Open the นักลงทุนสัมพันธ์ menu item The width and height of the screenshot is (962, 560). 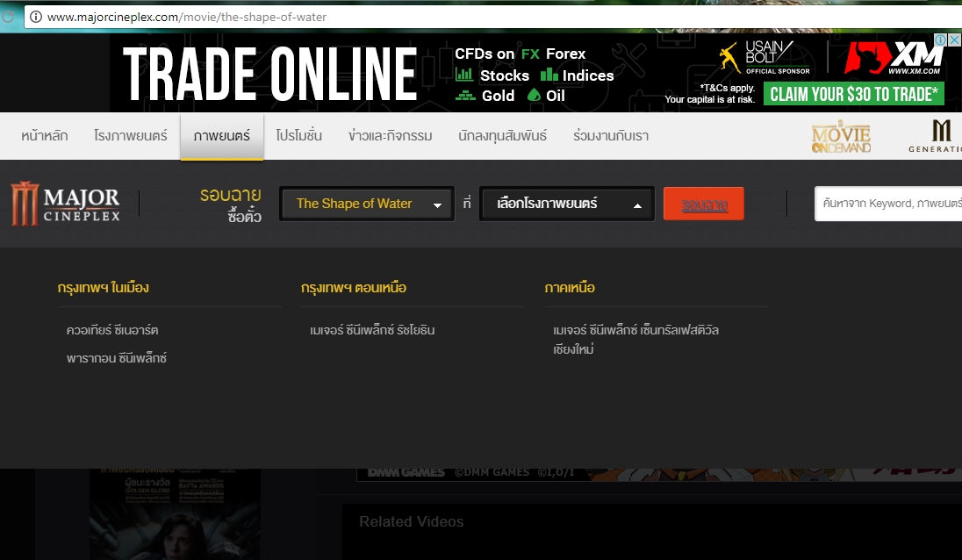click(502, 135)
